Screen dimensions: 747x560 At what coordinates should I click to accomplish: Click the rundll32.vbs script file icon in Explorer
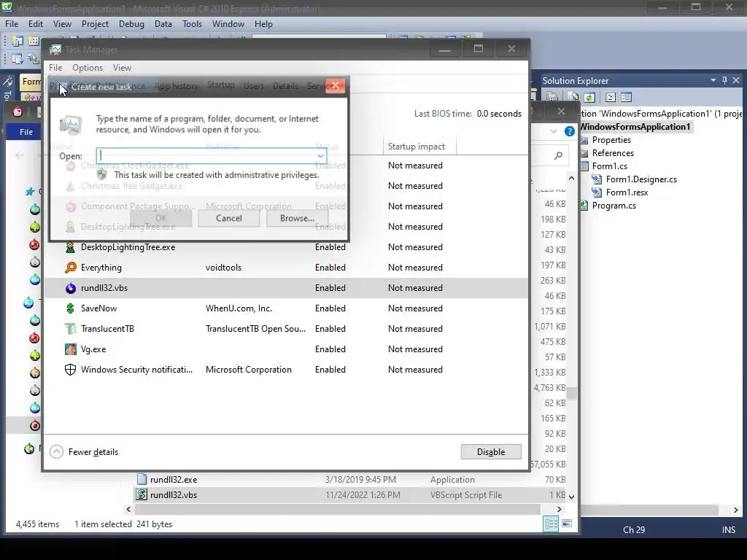click(142, 495)
